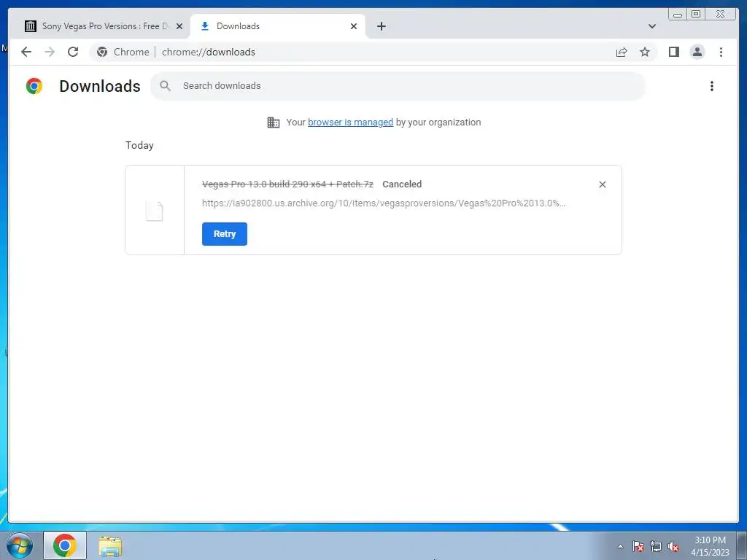Click the canceled file's document icon
Screen dimensions: 747x560
click(x=155, y=211)
